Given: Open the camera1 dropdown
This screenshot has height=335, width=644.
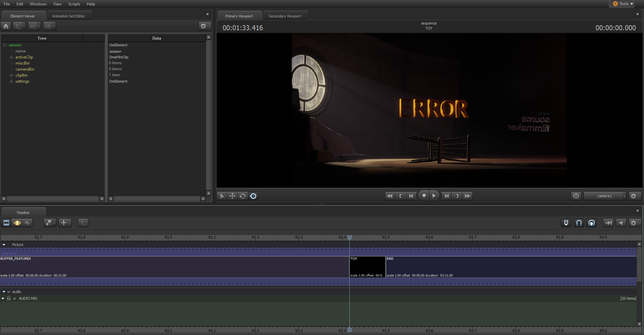Looking at the screenshot, I should click(605, 196).
